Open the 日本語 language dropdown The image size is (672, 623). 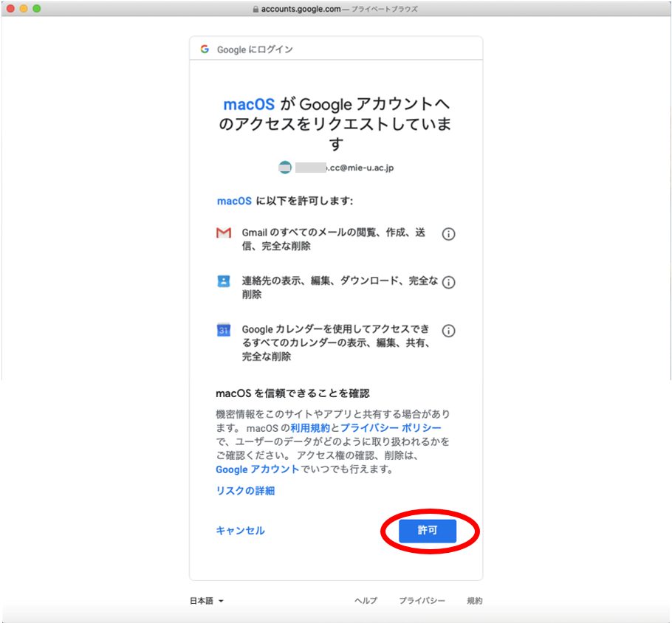(207, 601)
